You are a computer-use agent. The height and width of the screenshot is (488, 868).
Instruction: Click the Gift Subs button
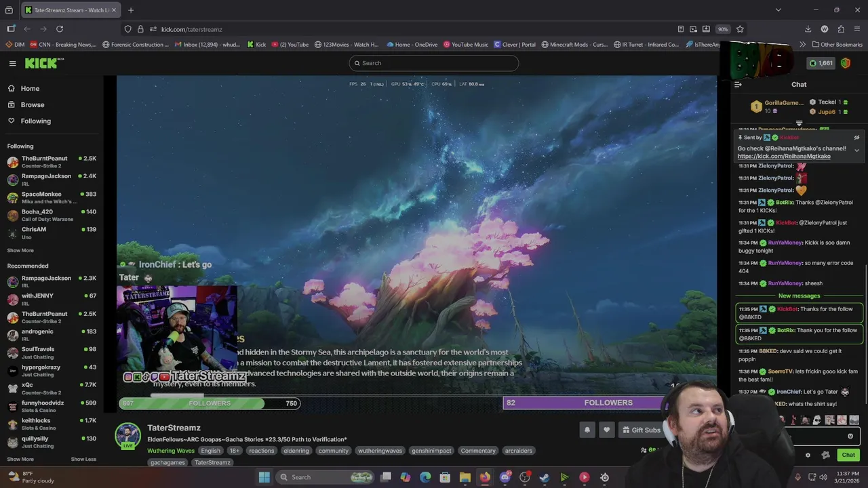click(640, 430)
